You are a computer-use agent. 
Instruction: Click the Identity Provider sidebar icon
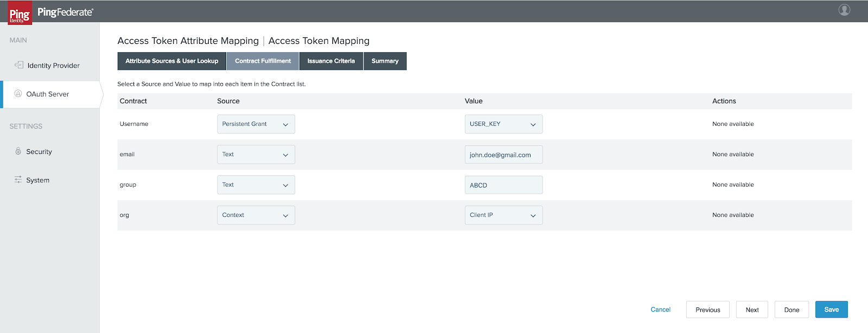point(19,65)
